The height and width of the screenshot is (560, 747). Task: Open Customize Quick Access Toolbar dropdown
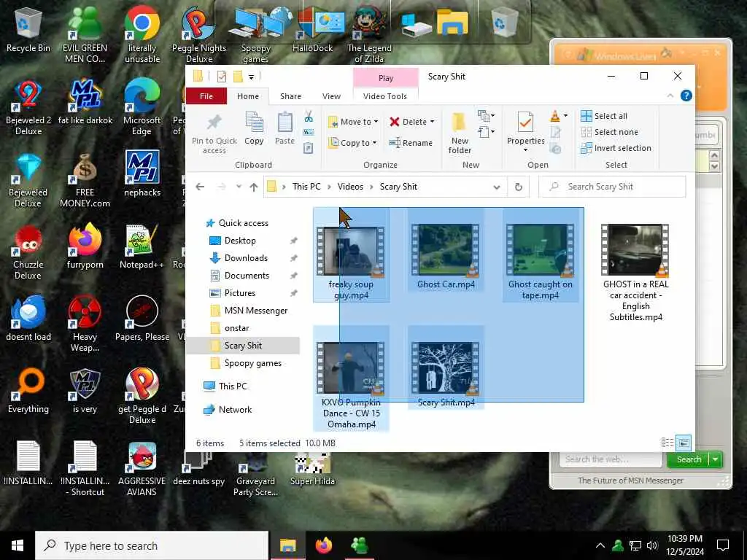[251, 77]
